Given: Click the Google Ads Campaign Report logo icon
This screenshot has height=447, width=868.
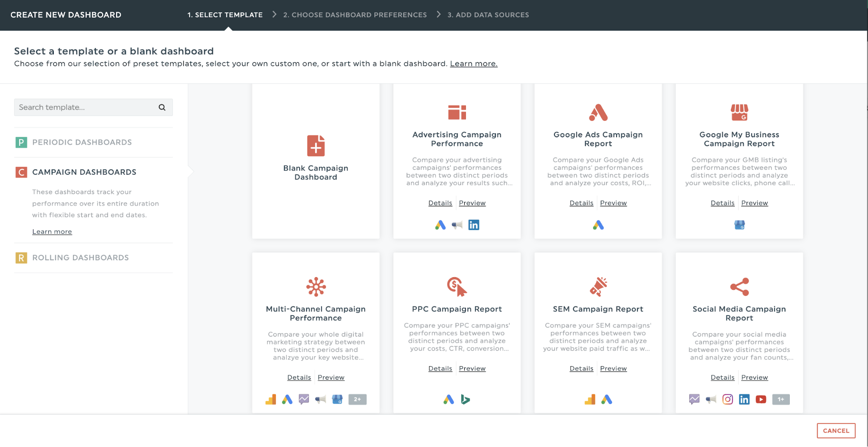Looking at the screenshot, I should click(x=598, y=113).
